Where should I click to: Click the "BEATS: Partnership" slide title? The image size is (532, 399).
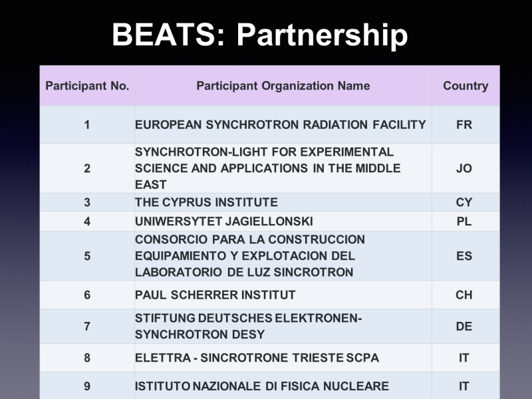[x=259, y=35]
